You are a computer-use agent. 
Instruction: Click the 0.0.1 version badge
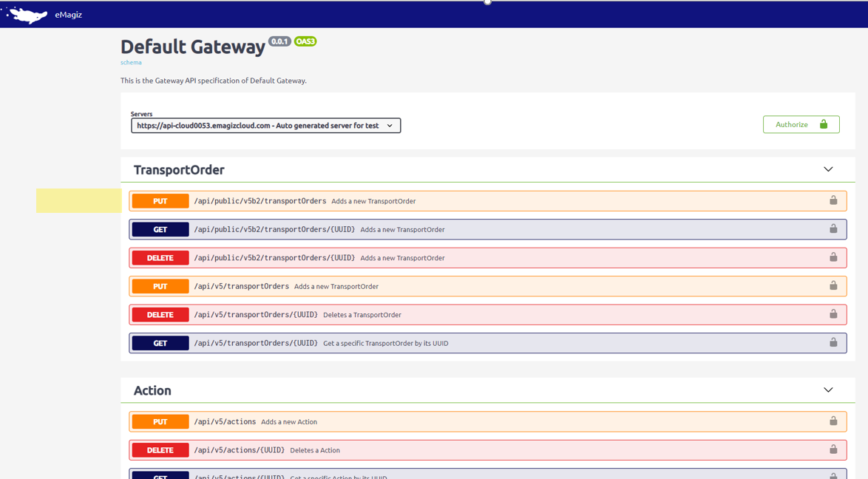click(x=279, y=41)
